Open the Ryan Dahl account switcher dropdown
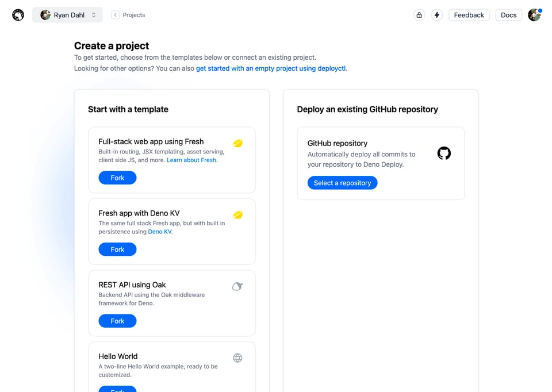Viewport: 552px width, 392px height. [68, 15]
